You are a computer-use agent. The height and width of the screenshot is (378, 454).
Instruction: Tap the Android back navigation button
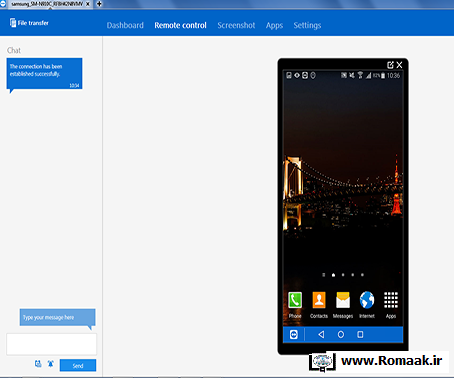(321, 334)
